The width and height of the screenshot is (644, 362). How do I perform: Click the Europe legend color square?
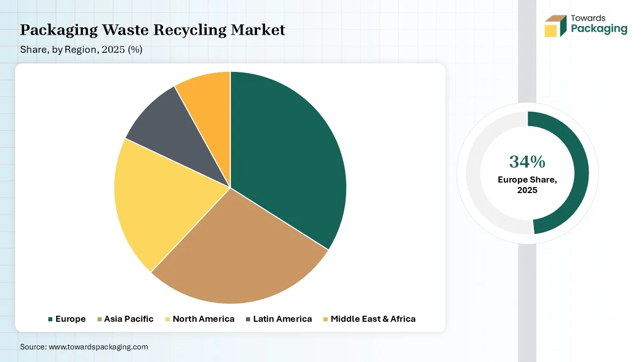click(50, 319)
